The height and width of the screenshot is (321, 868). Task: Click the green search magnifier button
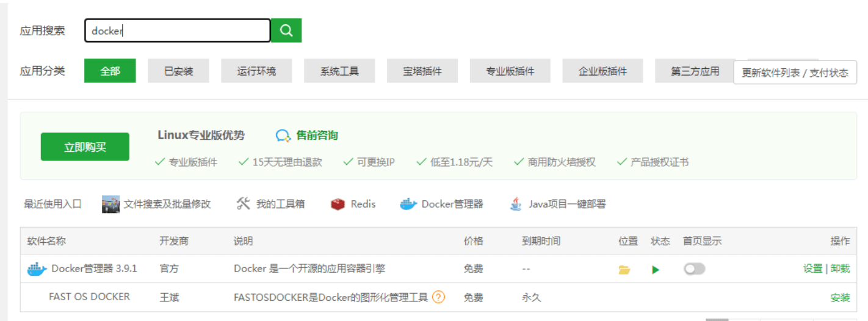click(x=286, y=31)
